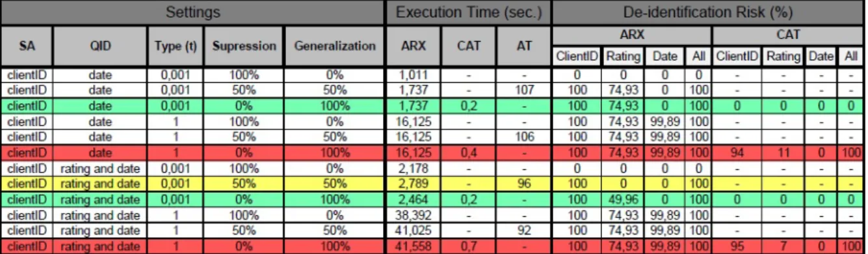
Task: Select the CAT execution time column header
Action: point(469,46)
